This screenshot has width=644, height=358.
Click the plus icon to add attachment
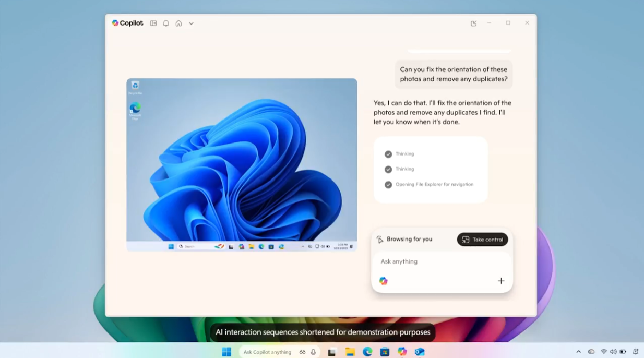coord(500,281)
